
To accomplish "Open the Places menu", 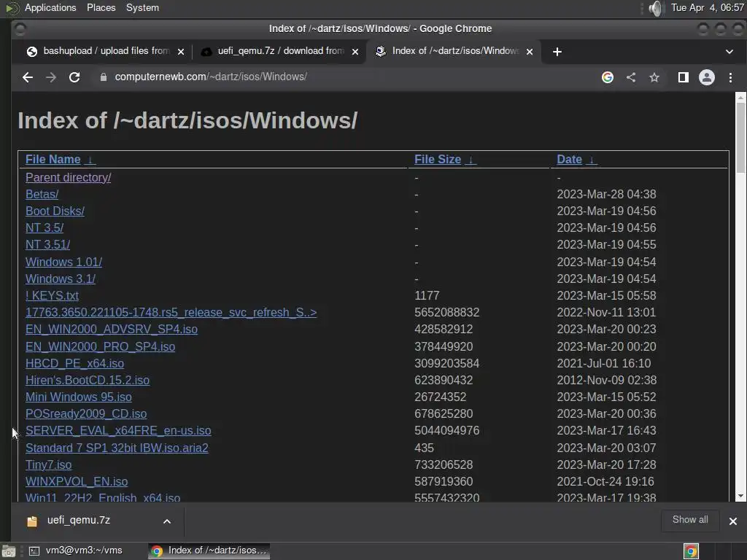I will (x=101, y=7).
